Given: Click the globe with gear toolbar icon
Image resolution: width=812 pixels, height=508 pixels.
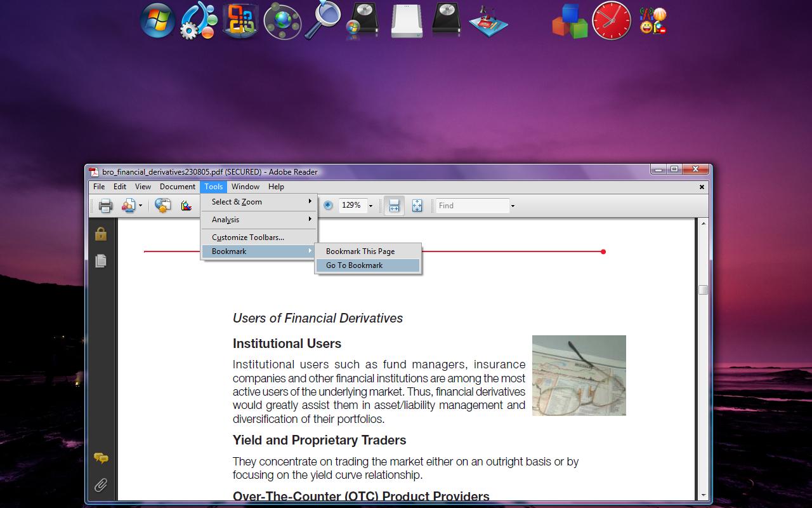Looking at the screenshot, I should click(x=162, y=206).
